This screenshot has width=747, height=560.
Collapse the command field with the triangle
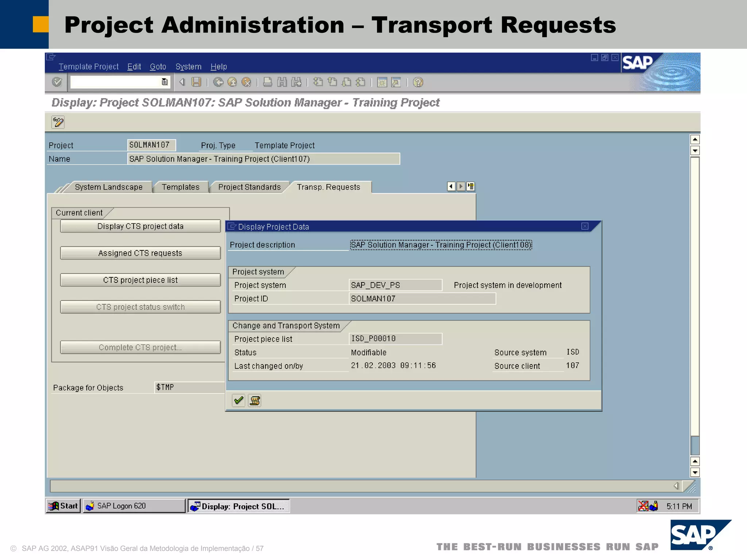182,82
